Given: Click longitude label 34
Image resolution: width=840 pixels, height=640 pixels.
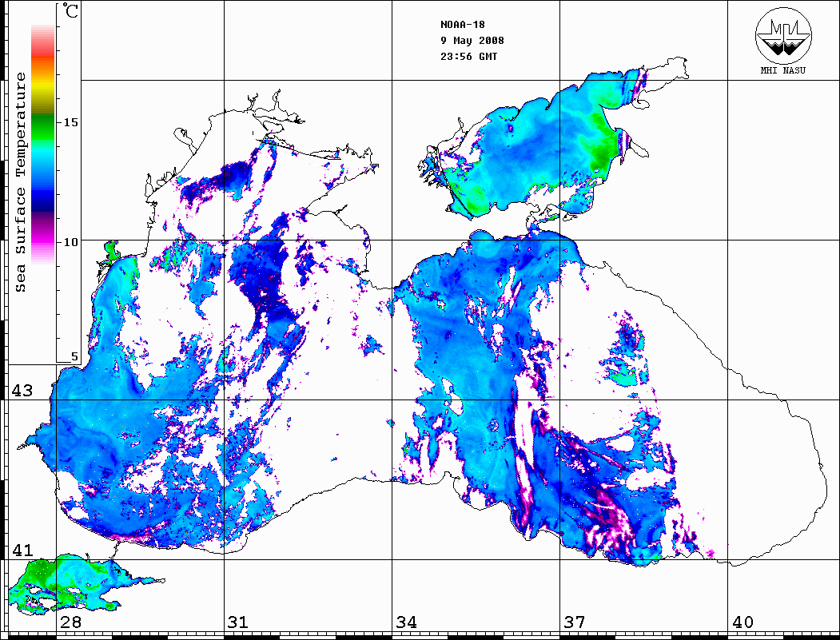Looking at the screenshot, I should pyautogui.click(x=406, y=622).
